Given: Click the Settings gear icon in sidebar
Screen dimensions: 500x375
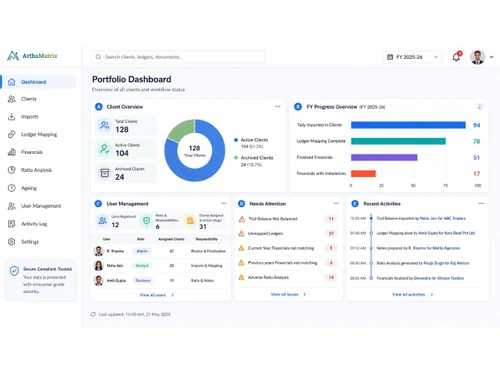Looking at the screenshot, I should click(x=12, y=242).
